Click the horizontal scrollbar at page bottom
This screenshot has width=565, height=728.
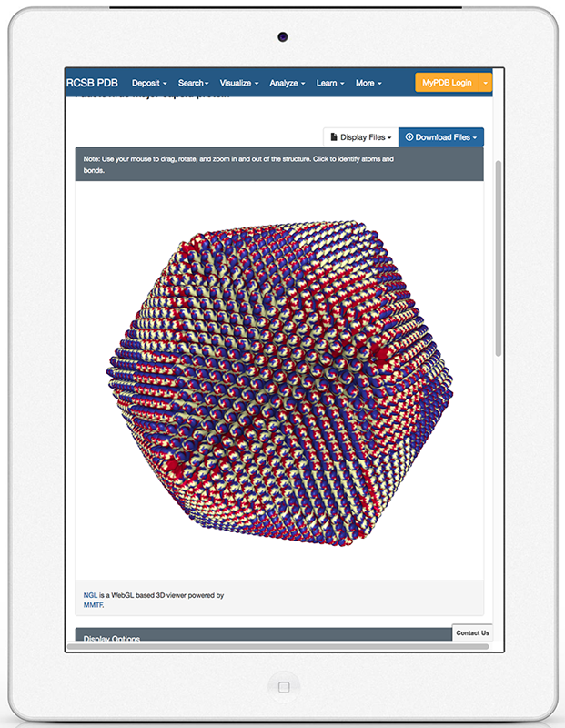pos(277,646)
